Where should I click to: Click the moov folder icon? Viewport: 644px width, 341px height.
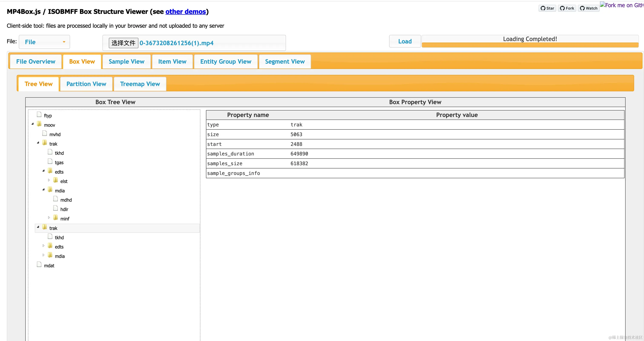tap(39, 124)
